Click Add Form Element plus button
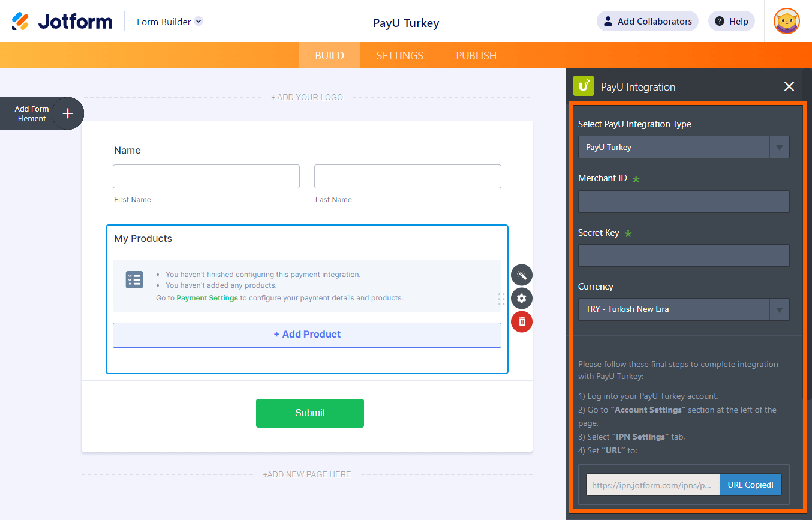812x520 pixels. tap(68, 113)
